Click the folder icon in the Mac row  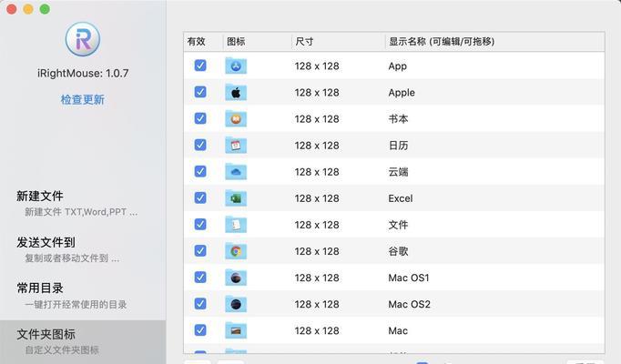236,330
